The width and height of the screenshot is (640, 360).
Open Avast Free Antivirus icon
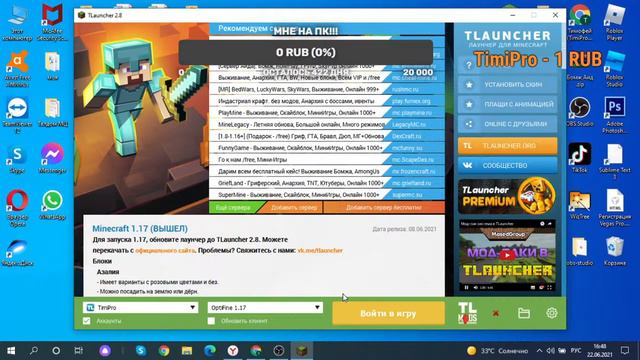[17, 69]
